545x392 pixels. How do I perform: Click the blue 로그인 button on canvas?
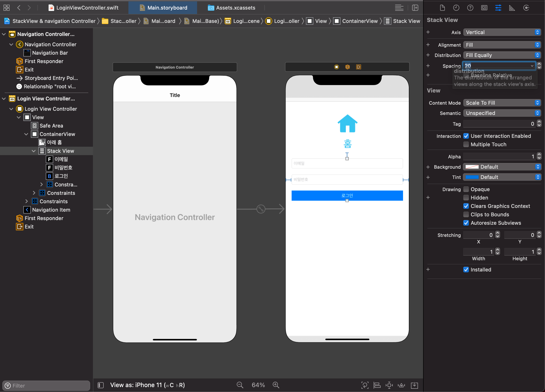tap(347, 195)
